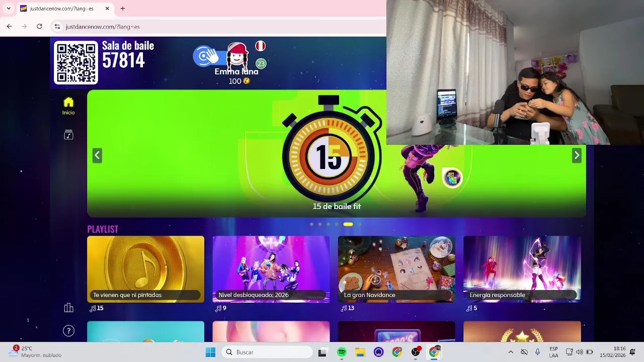Click the Just Dance round logo badge

(x=452, y=177)
